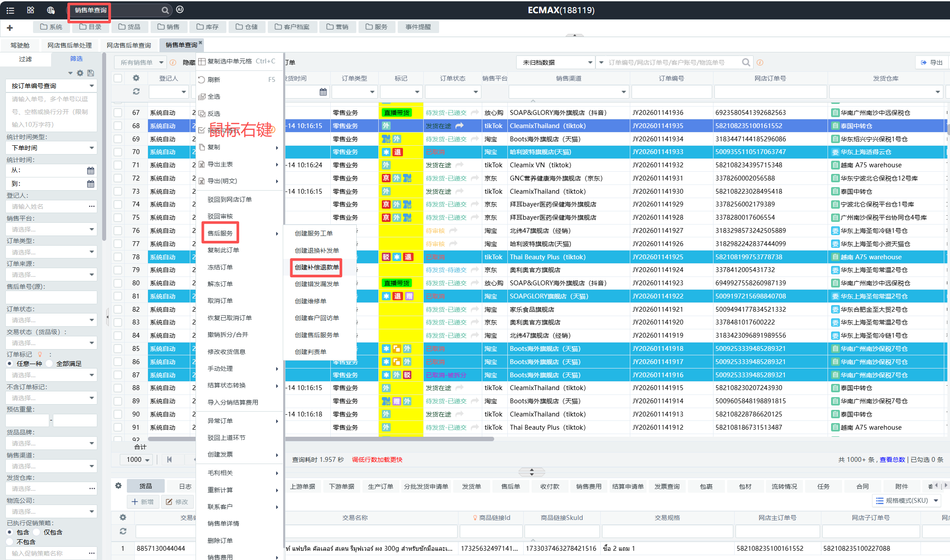The width and height of the screenshot is (950, 560).
Task: Open the 1000 rows-per-page dropdown
Action: pyautogui.click(x=137, y=460)
